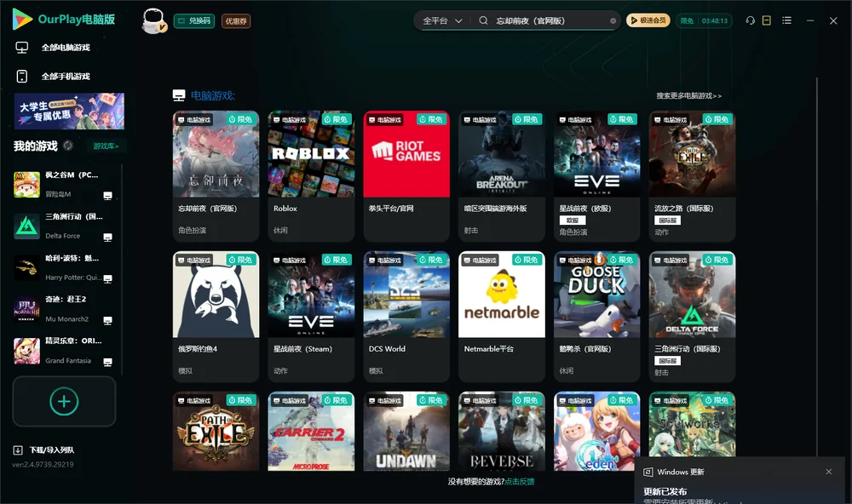Select the Arena Breakout game card
Image resolution: width=852 pixels, height=504 pixels.
(502, 176)
